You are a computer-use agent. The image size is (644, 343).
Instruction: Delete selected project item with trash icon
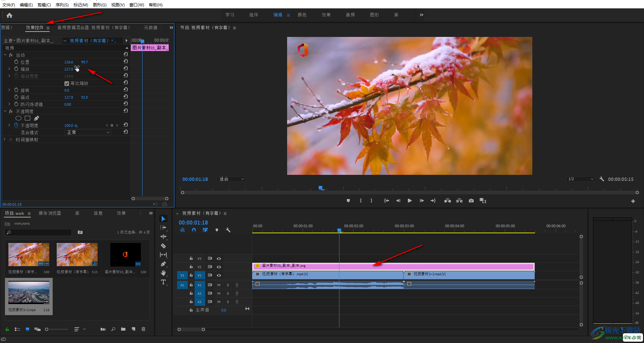tap(144, 329)
